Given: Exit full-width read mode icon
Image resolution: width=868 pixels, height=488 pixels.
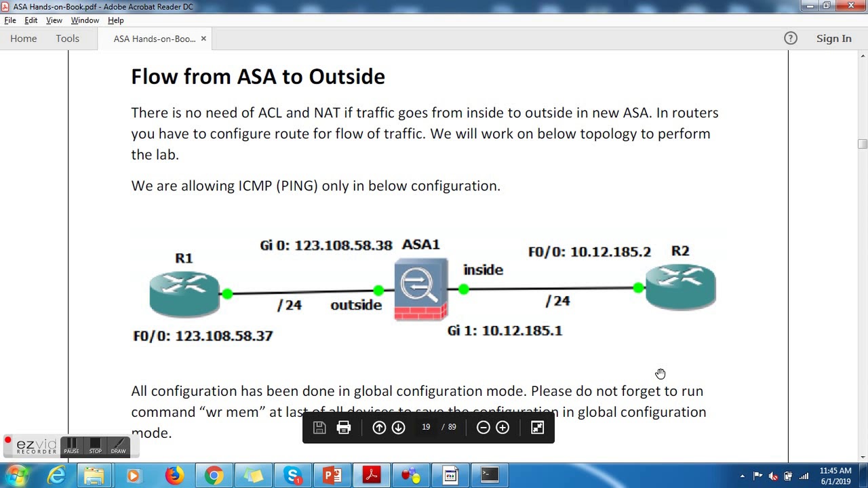Looking at the screenshot, I should point(537,427).
